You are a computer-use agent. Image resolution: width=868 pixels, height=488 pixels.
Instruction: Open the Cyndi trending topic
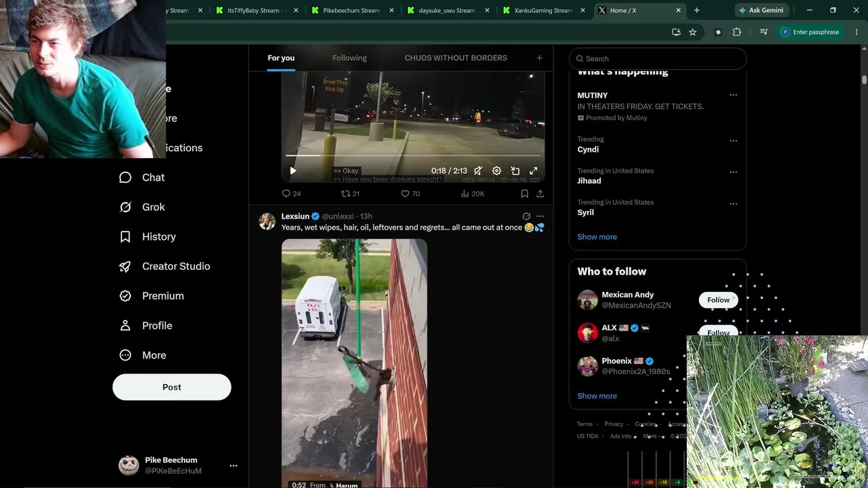[588, 149]
